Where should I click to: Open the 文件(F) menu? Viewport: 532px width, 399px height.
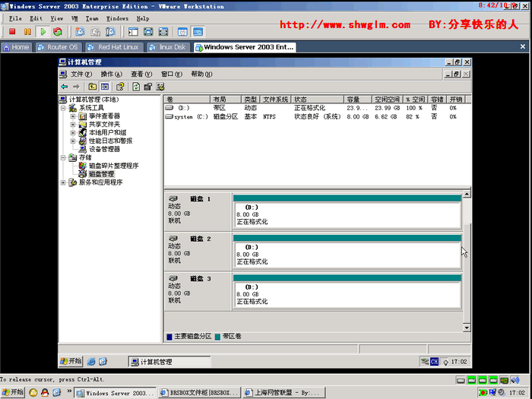pos(81,74)
